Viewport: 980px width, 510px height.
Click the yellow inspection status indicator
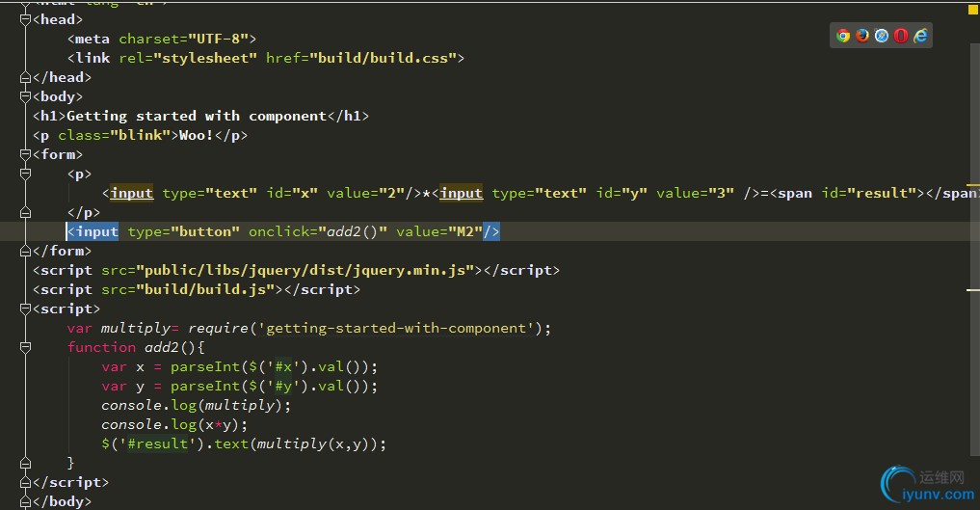972,10
